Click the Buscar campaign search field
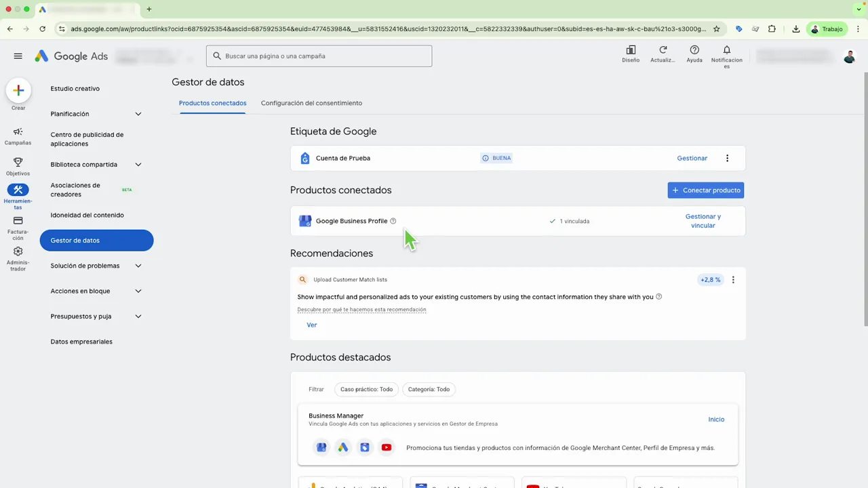 coord(319,56)
